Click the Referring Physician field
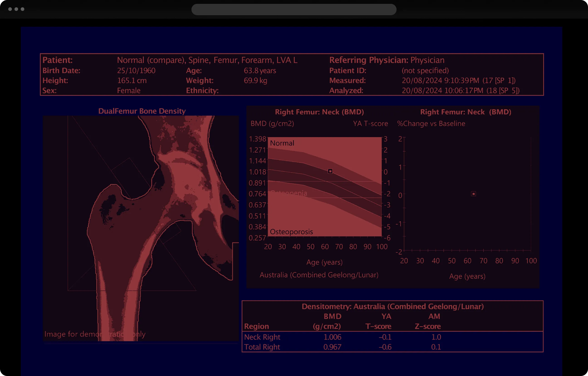The width and height of the screenshot is (588, 376). 387,60
